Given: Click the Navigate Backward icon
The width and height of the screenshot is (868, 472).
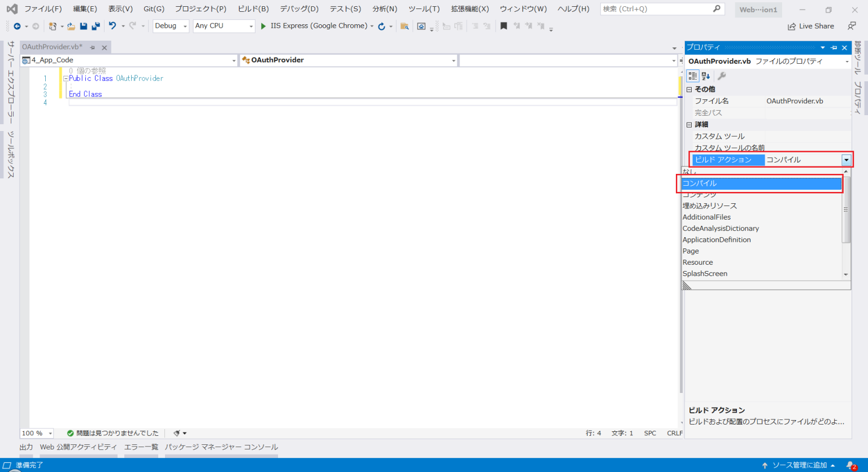Looking at the screenshot, I should coord(16,26).
